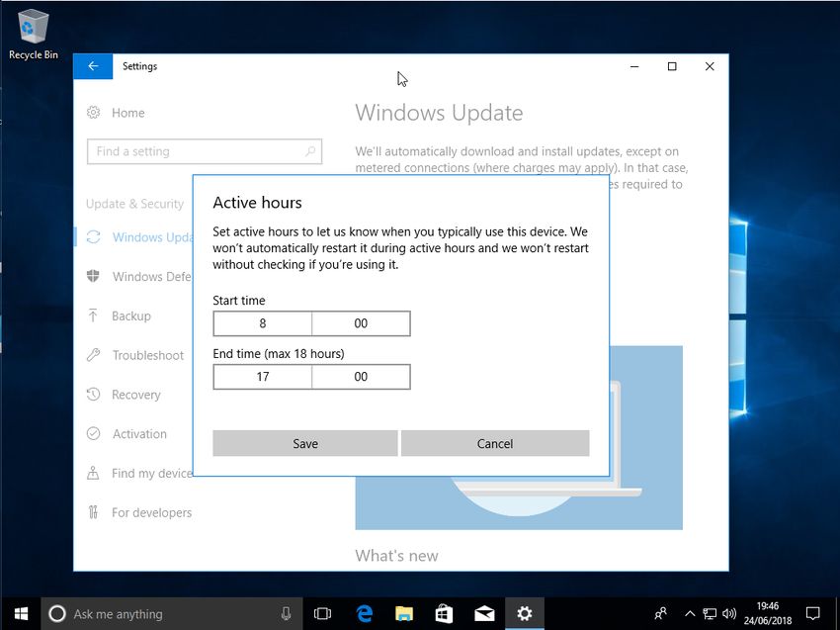Click the network icon in system tray
This screenshot has width=840, height=630.
point(710,613)
